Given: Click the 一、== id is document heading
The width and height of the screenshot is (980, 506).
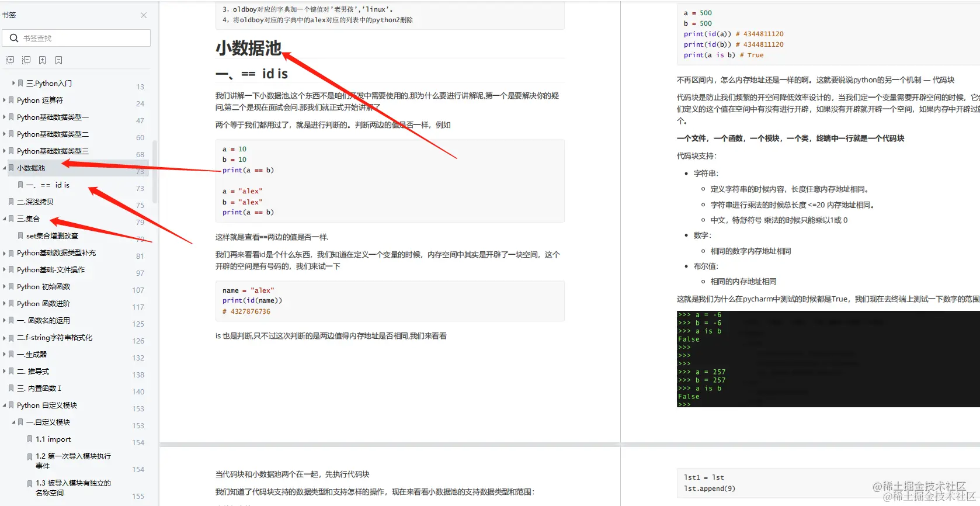Looking at the screenshot, I should pos(252,74).
